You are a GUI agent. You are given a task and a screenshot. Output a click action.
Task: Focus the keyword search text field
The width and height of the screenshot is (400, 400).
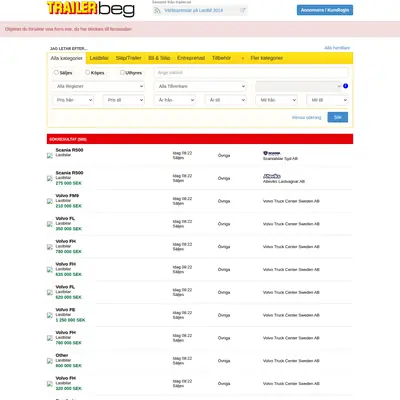251,72
